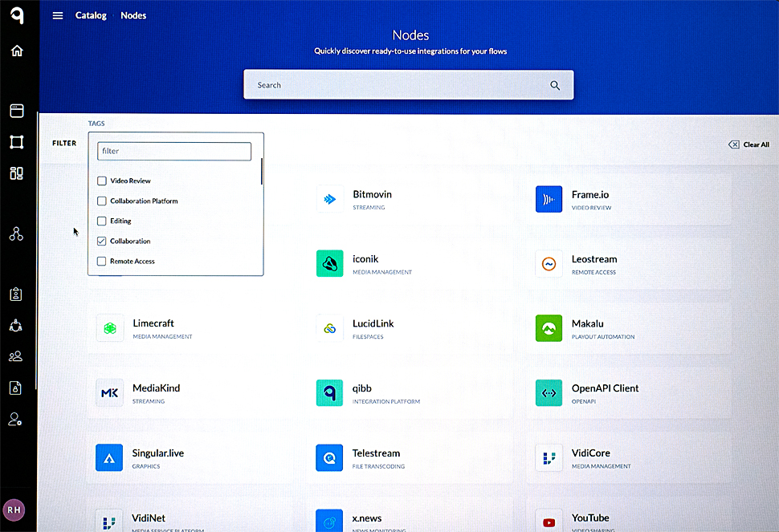Click the VidiCore node icon

tap(549, 457)
